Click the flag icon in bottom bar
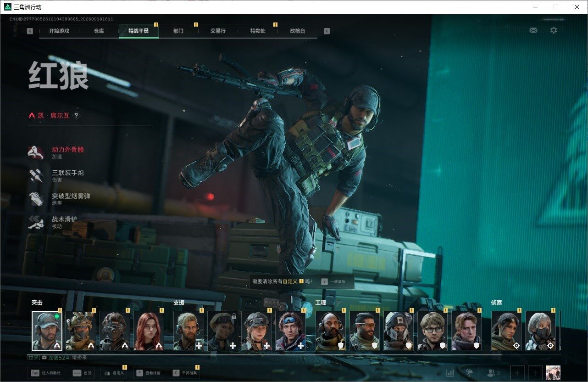588x382 pixels. (469, 373)
